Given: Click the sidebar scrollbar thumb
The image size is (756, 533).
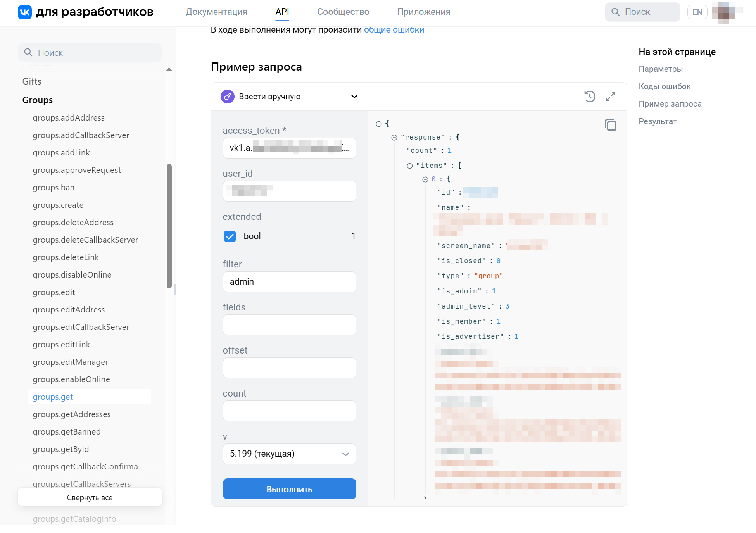Looking at the screenshot, I should [169, 226].
